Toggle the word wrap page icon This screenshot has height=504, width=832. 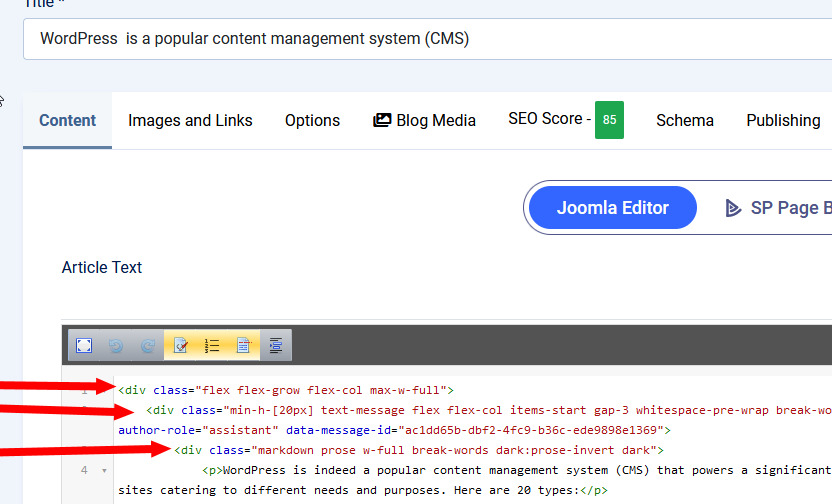pyautogui.click(x=243, y=345)
